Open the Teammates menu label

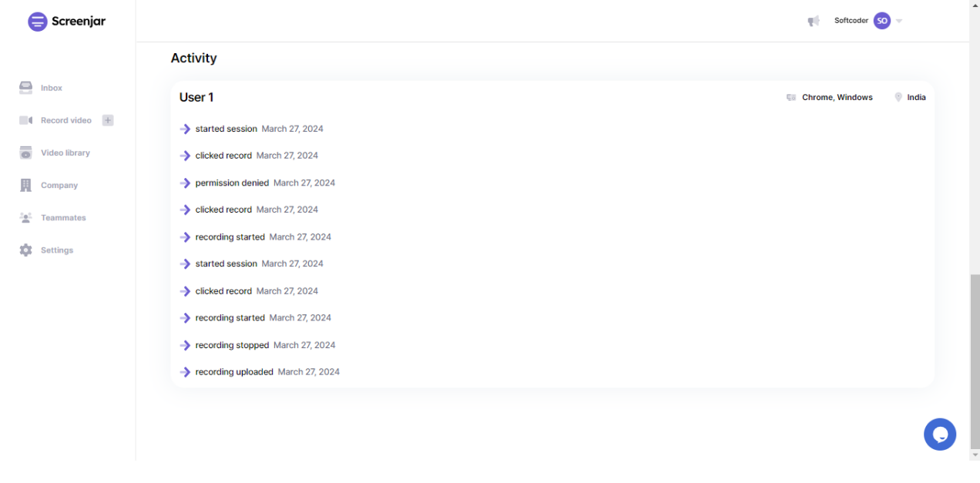[63, 218]
